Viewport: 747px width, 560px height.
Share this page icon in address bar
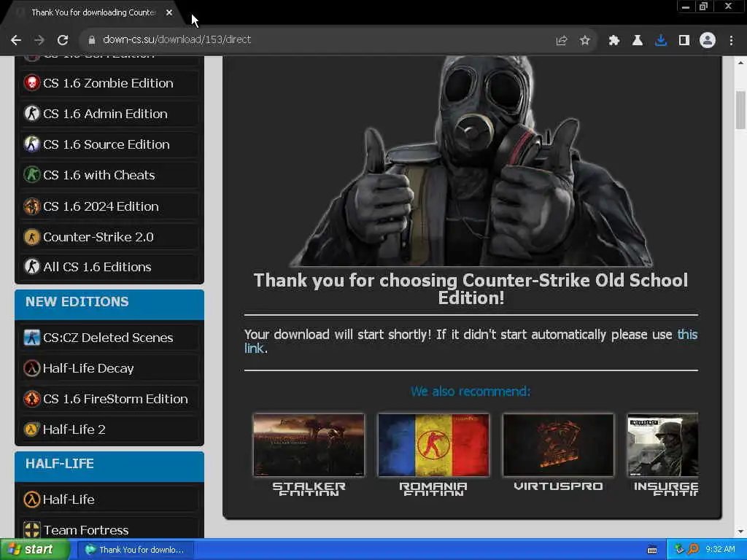562,41
